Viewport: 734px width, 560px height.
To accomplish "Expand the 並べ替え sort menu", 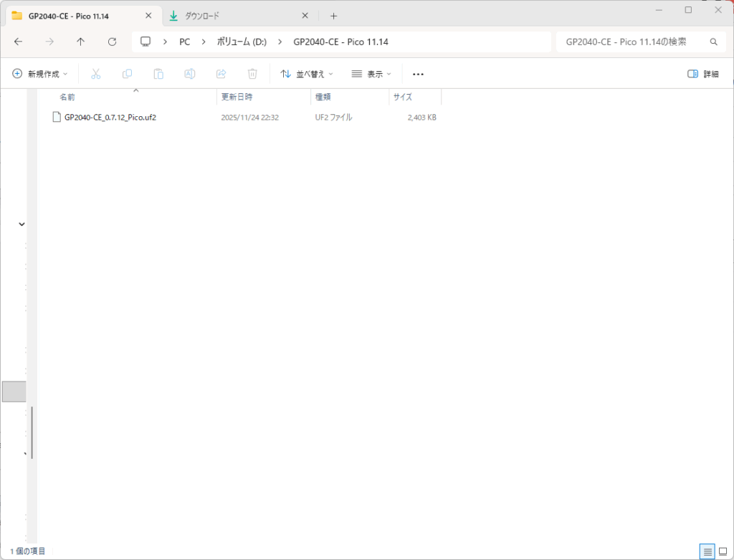I will point(306,74).
